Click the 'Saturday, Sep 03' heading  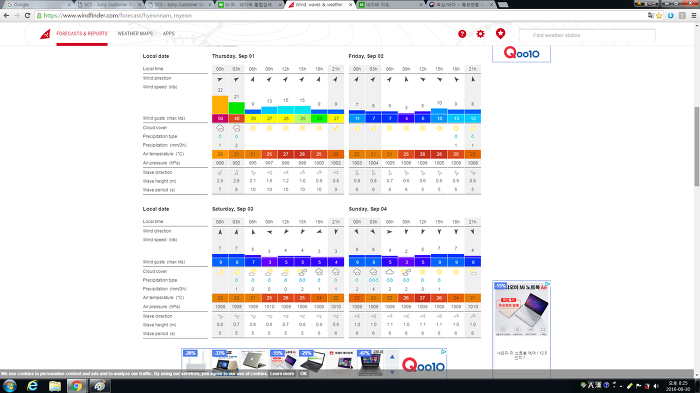(x=233, y=209)
